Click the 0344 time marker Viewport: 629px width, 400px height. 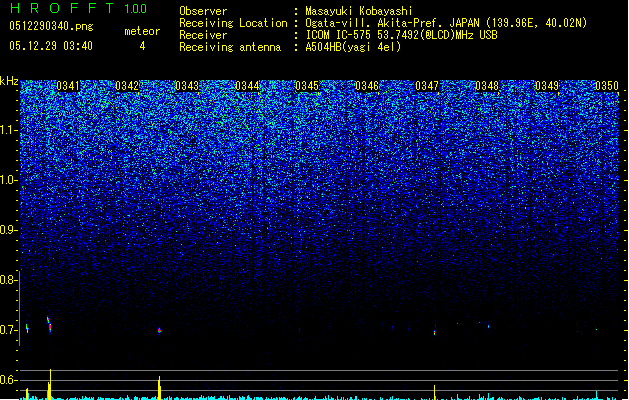pyautogui.click(x=247, y=86)
